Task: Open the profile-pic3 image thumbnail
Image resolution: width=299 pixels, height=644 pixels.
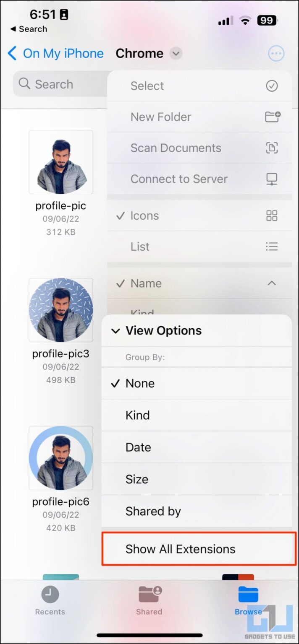Action: click(61, 310)
